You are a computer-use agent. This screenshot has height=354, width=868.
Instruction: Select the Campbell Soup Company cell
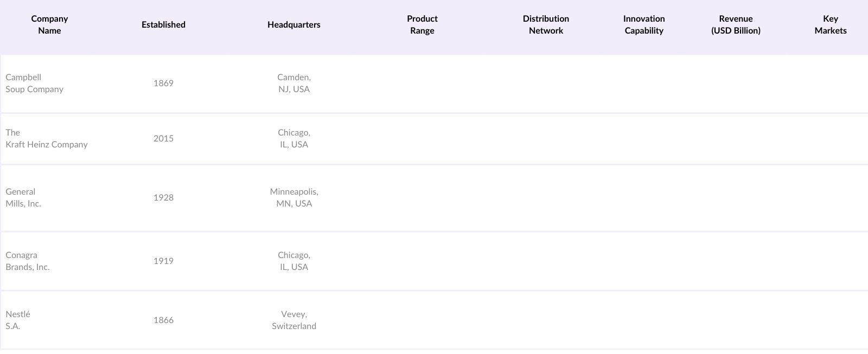(35, 83)
